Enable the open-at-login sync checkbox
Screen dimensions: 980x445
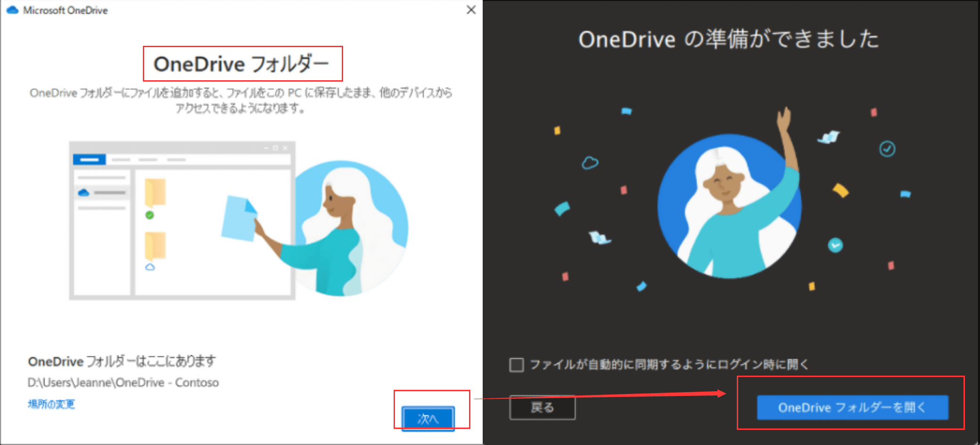(x=517, y=364)
